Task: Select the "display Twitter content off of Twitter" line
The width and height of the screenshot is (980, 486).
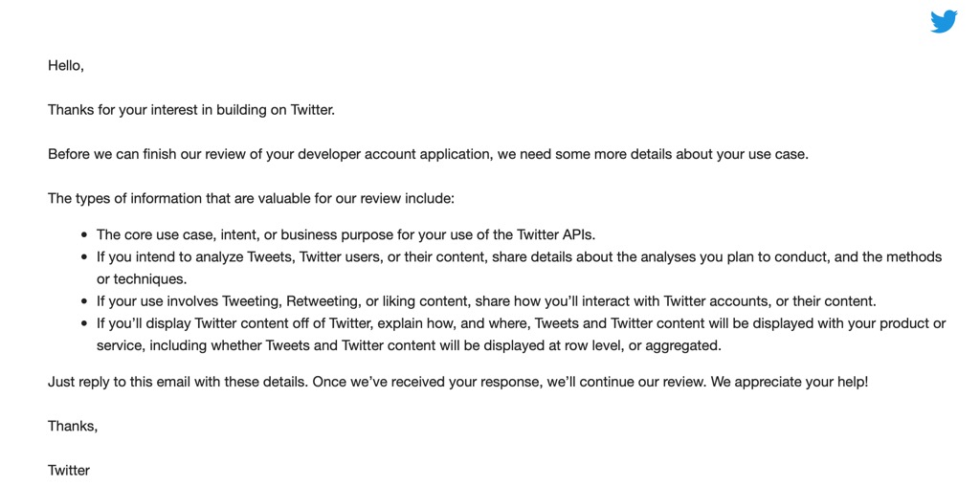Action: point(521,323)
